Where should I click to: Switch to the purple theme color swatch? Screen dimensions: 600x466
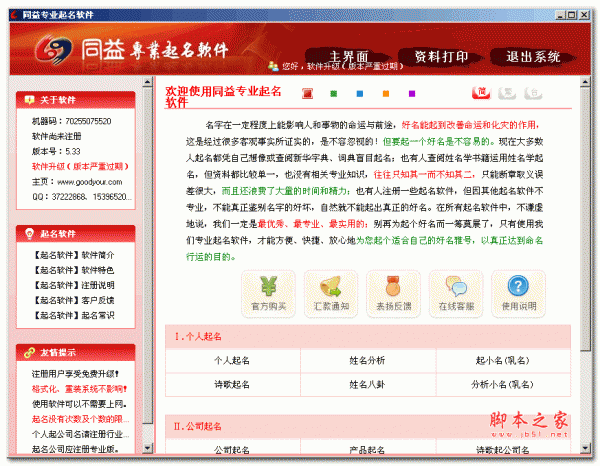[x=412, y=94]
